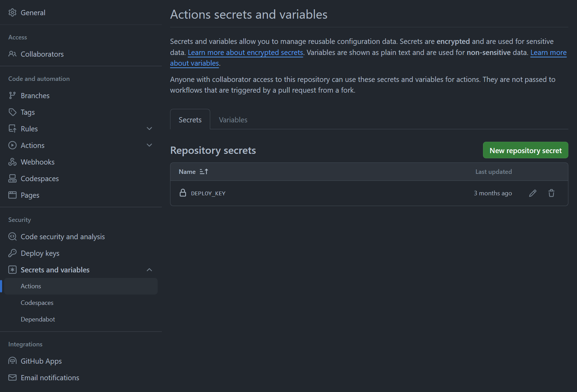
Task: Follow Learn more about encrypted secrets link
Action: [245, 53]
